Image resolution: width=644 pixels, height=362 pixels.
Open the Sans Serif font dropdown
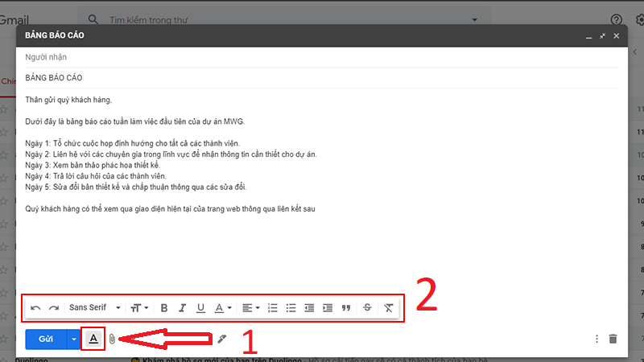[94, 307]
